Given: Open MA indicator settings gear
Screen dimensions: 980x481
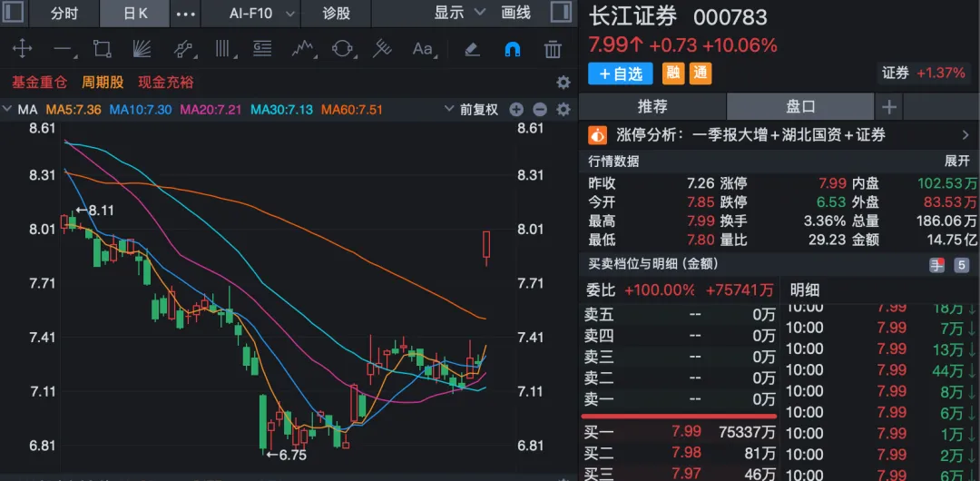Looking at the screenshot, I should click(563, 110).
